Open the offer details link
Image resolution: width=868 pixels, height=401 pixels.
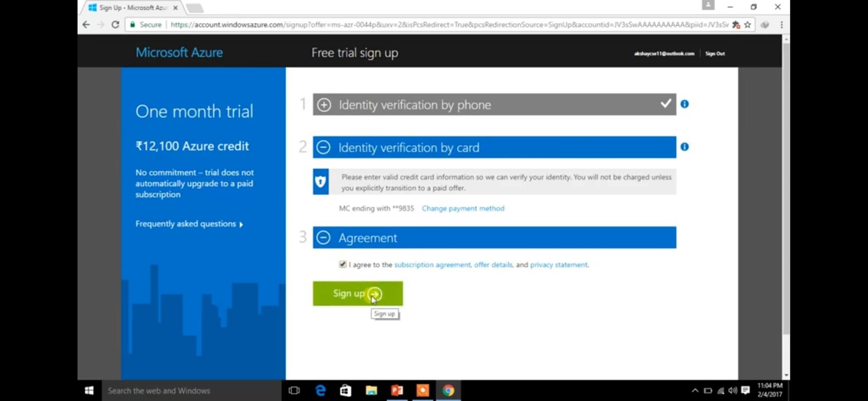(493, 265)
